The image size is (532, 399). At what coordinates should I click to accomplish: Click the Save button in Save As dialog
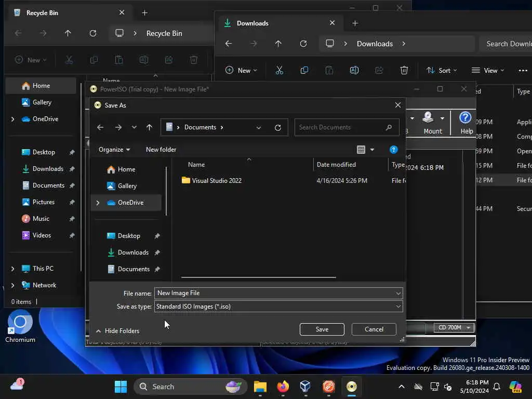click(x=322, y=329)
